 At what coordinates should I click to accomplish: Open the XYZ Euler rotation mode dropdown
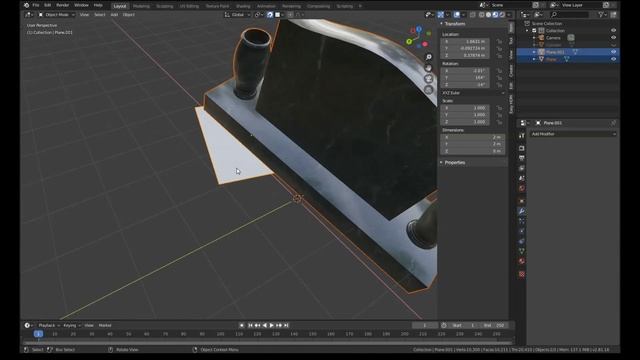(473, 93)
